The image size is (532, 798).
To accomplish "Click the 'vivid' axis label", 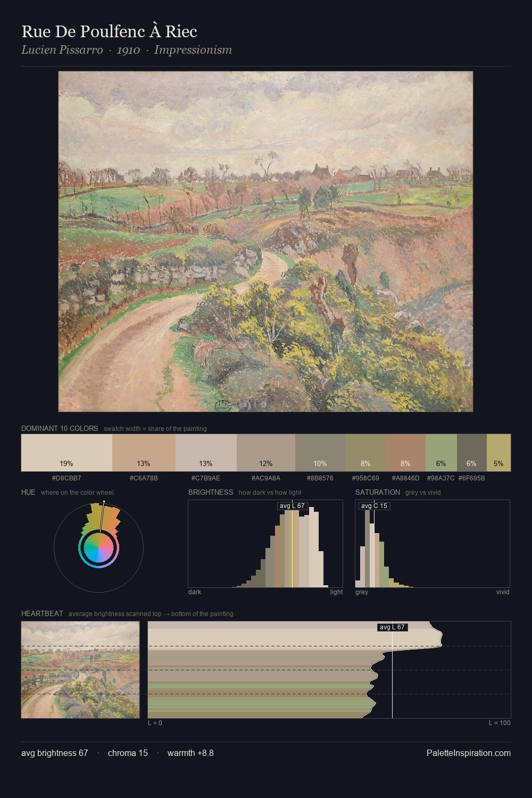I will 503,592.
